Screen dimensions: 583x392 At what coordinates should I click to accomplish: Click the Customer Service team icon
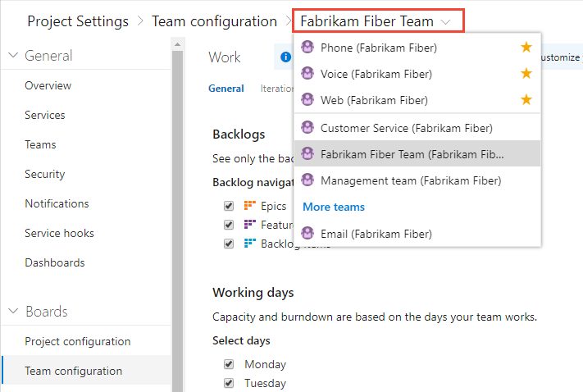point(307,128)
